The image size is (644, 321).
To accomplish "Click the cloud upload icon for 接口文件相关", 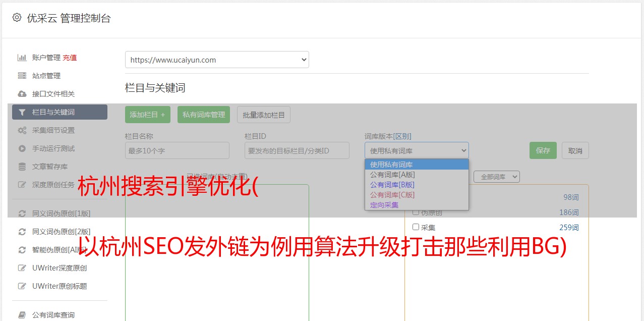I will (22, 94).
